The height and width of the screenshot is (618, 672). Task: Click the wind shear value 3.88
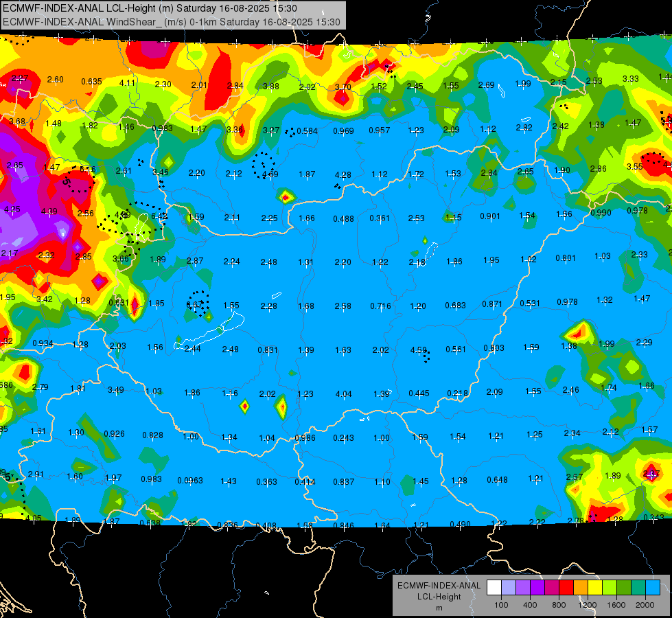[271, 87]
